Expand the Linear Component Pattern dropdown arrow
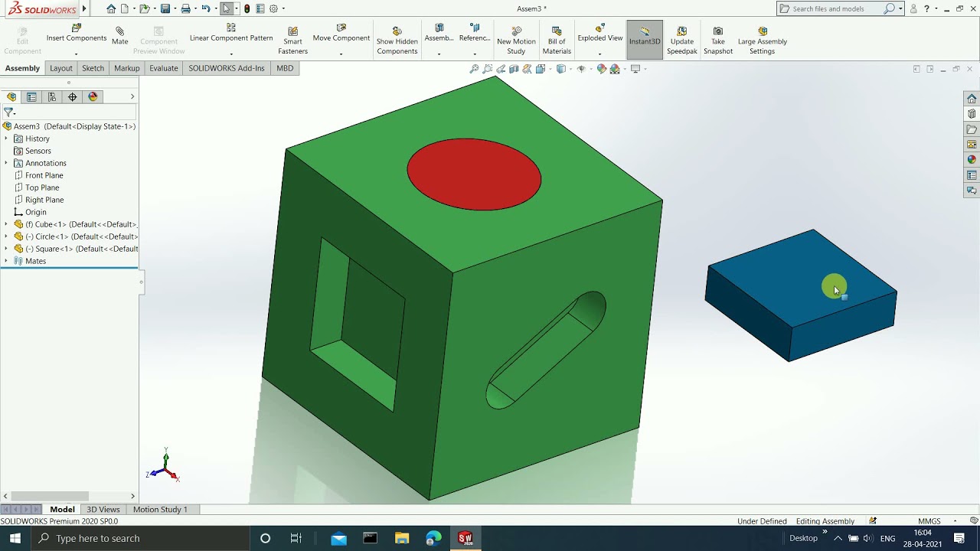 click(x=231, y=54)
